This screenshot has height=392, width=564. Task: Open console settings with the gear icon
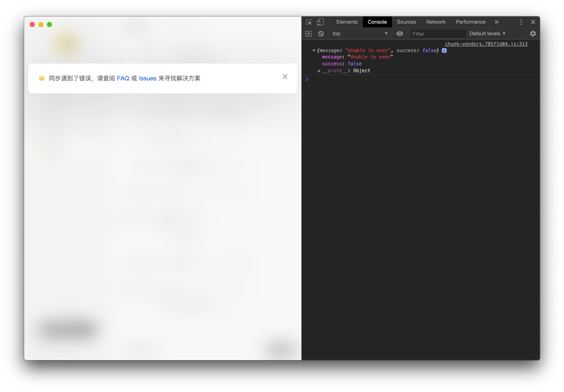[x=533, y=34]
